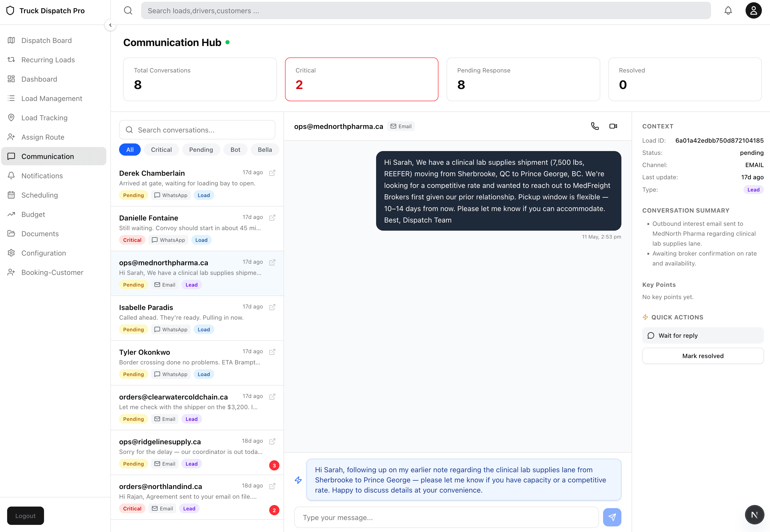Focus the Search conversations field

(x=197, y=130)
